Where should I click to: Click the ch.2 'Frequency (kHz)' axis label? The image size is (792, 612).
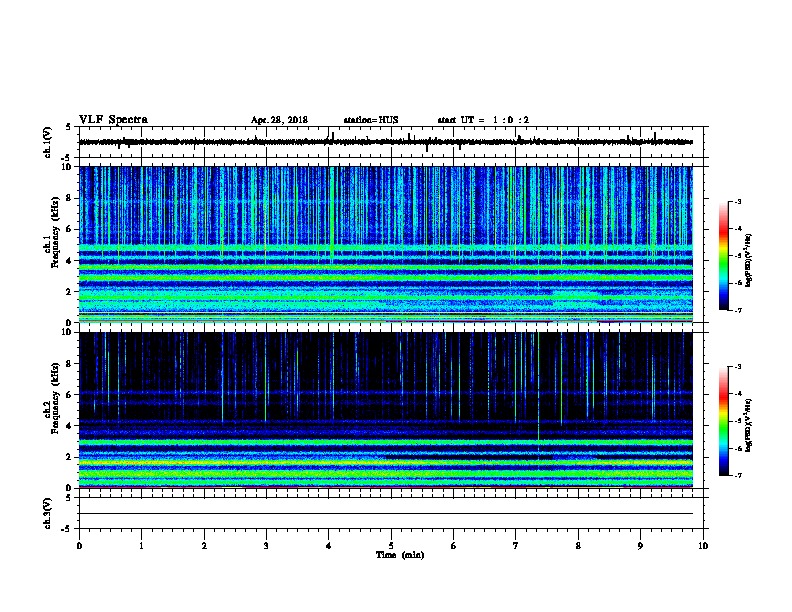tap(55, 398)
